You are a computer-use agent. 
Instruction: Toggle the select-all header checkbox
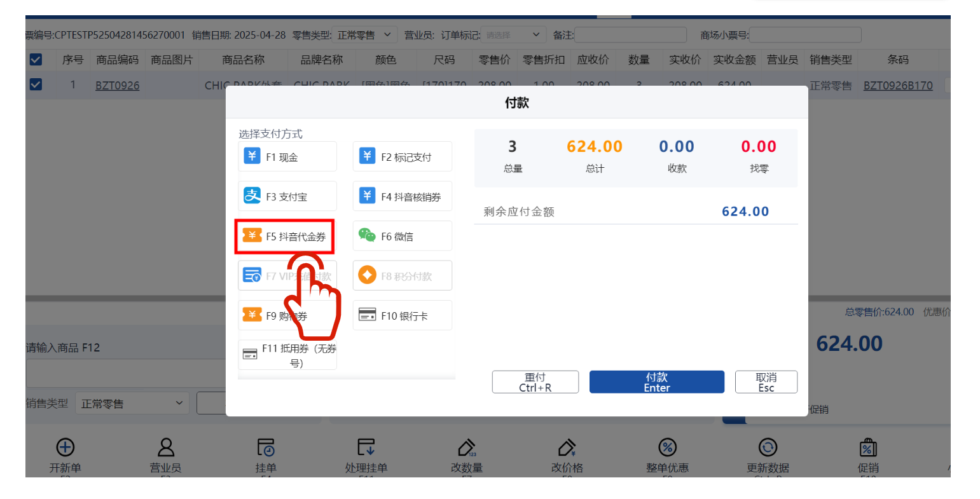pos(36,60)
